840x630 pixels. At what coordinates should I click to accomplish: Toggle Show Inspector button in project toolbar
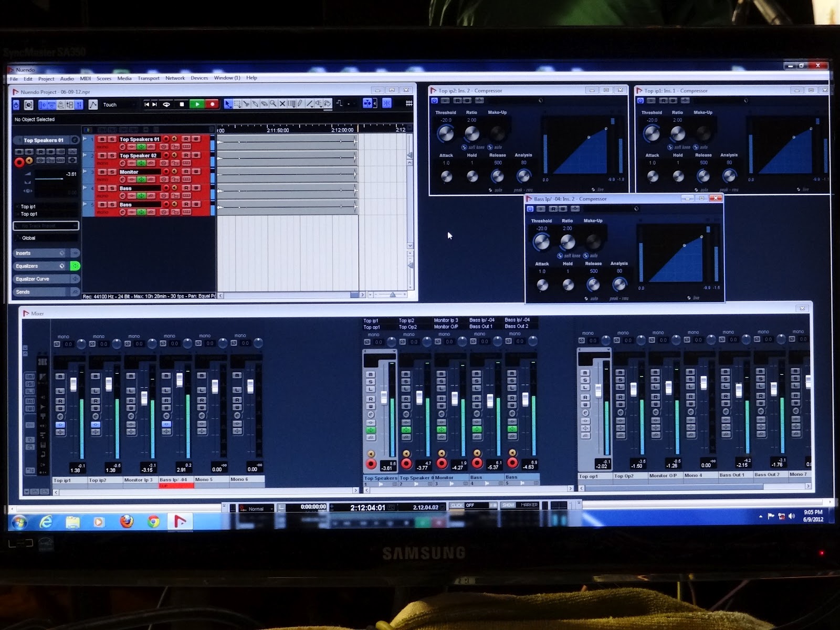pos(43,104)
